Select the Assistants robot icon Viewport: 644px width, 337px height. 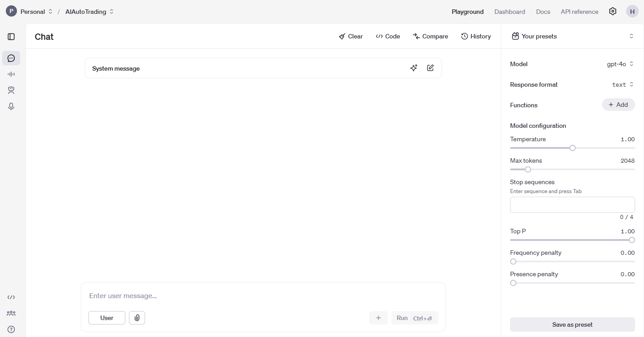[11, 90]
